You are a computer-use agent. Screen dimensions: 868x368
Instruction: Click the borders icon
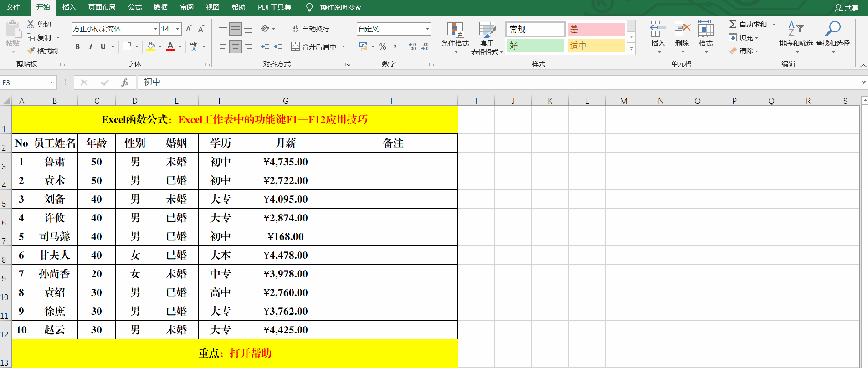[x=127, y=46]
